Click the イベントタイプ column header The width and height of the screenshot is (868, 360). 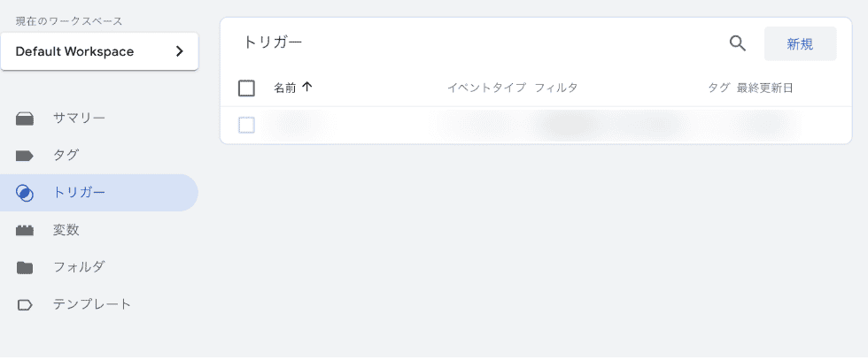486,88
